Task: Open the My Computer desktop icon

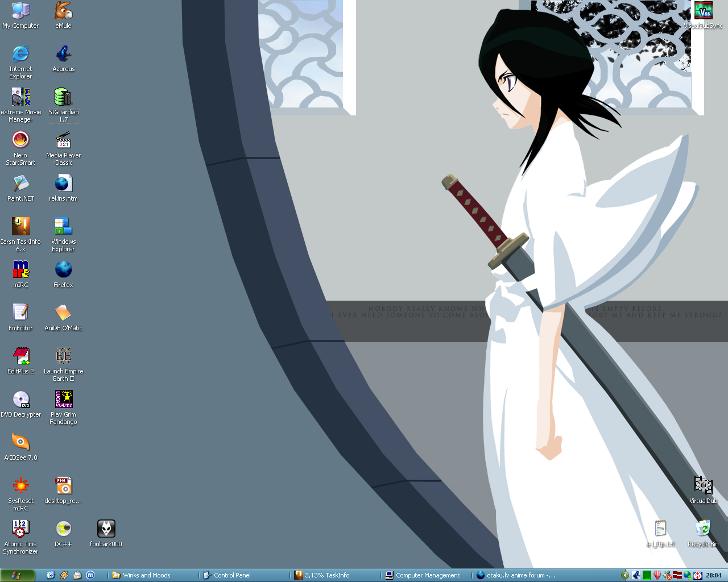Action: [20, 15]
